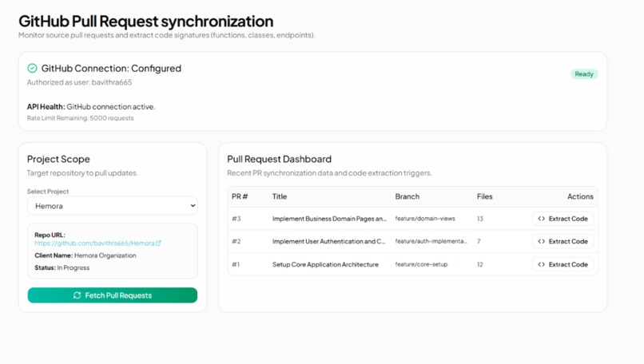Extract code for PR #2
644x364 pixels.
click(563, 241)
